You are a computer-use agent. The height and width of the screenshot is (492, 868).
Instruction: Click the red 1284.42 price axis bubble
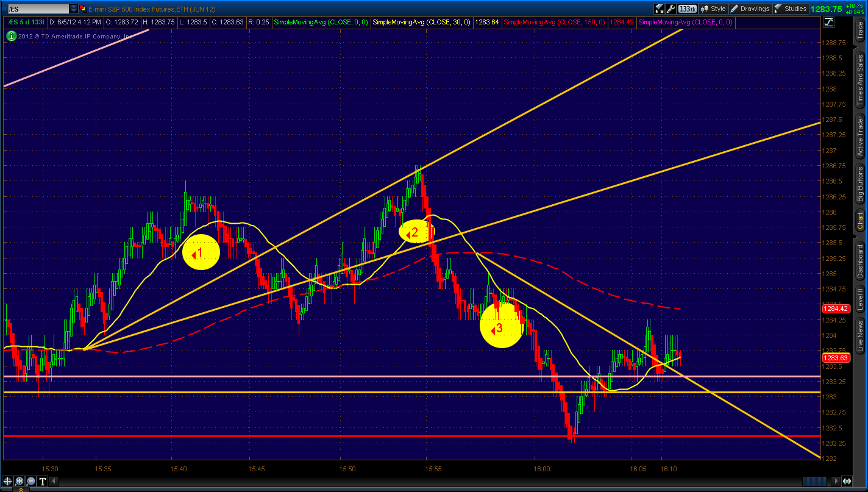click(836, 309)
